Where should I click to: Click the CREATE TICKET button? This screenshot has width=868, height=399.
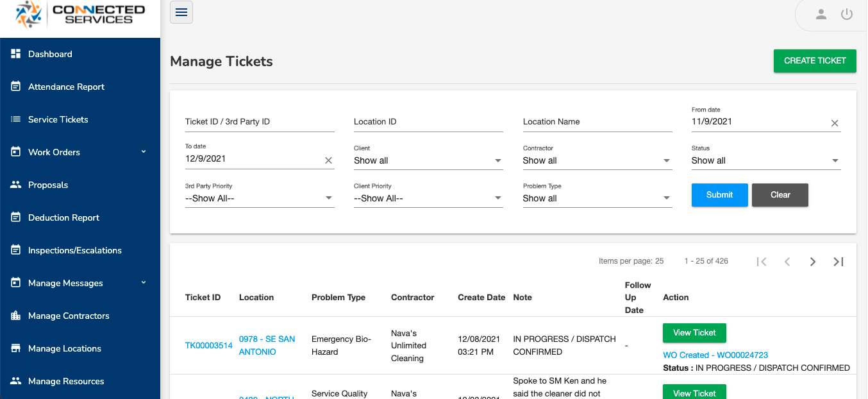pos(815,61)
